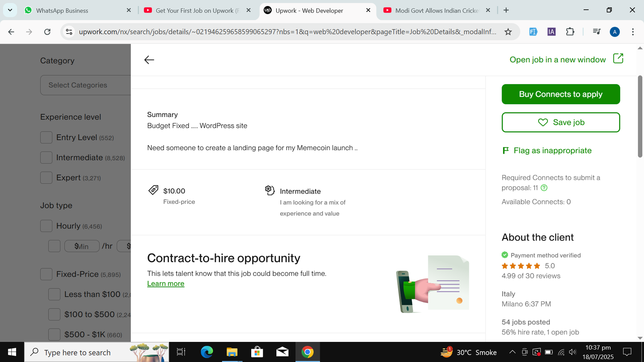
Task: Click the IA extension icon
Action: [551, 32]
